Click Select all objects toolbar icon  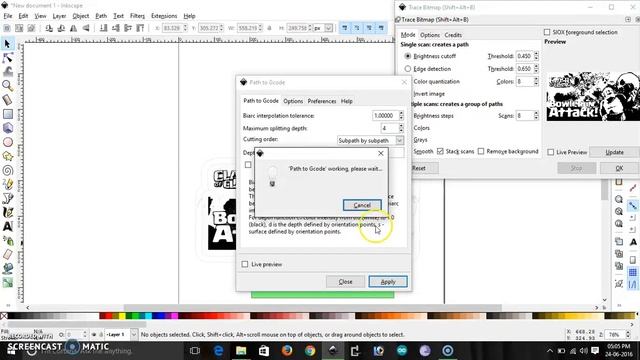(7, 28)
